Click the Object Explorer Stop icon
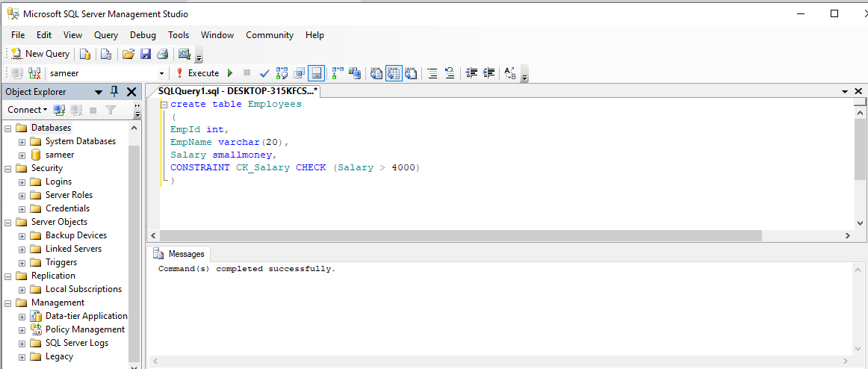 click(x=93, y=110)
